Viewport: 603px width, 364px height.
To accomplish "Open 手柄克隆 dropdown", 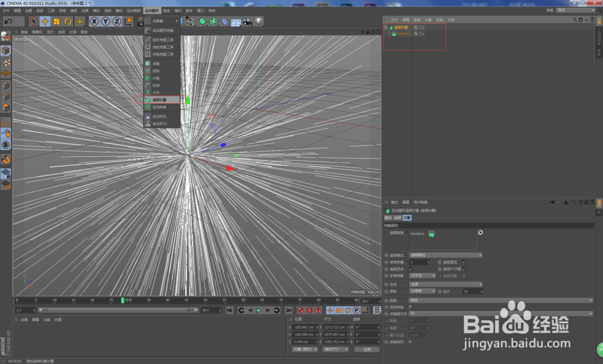I will tap(422, 275).
